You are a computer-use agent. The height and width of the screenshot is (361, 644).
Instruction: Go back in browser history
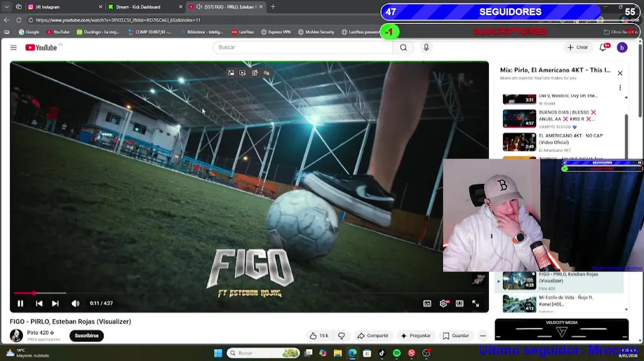pyautogui.click(x=7, y=20)
